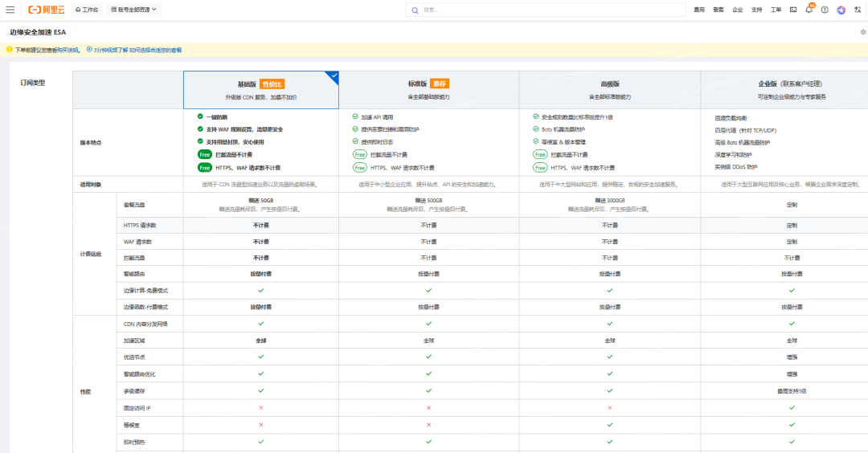Click the search box in the top bar

click(545, 10)
